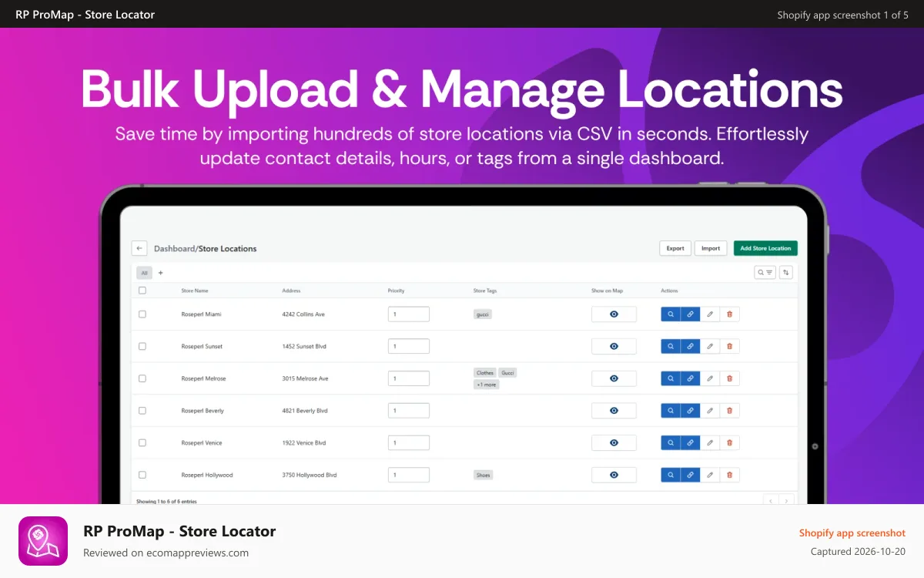924x578 pixels.
Task: Delete trash icon for Roseperl Hollywood
Action: [730, 475]
